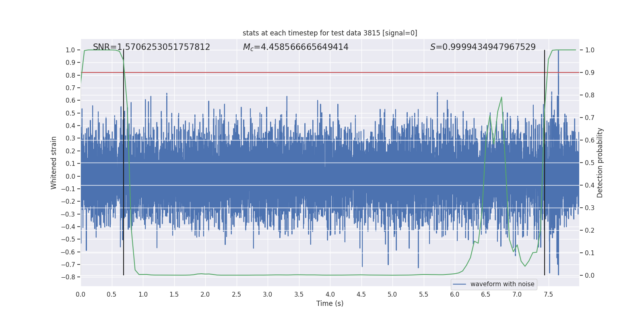This screenshot has width=644, height=322.
Task: Click the chirp mass Mc annotation
Action: 295,47
